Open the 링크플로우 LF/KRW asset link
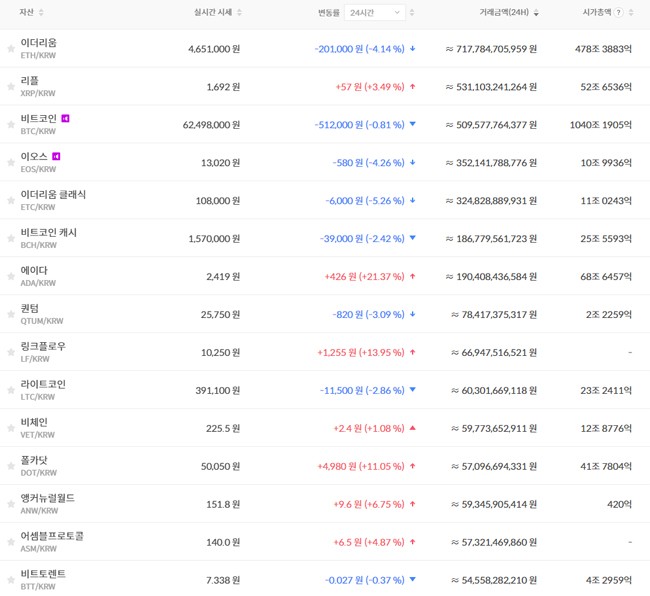Image resolution: width=650 pixels, height=596 pixels. point(43,352)
